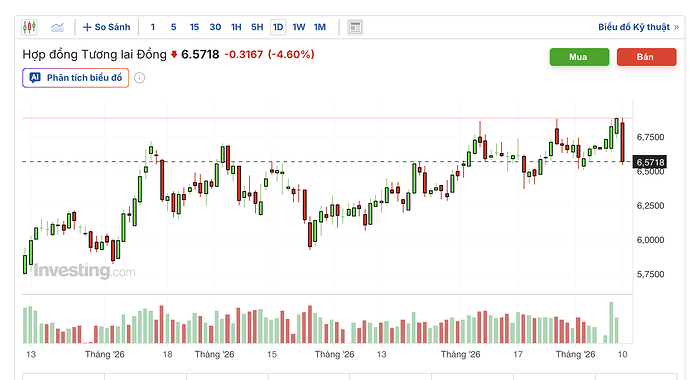Select the 1D daily interval
The width and height of the screenshot is (690, 380).
tap(278, 27)
